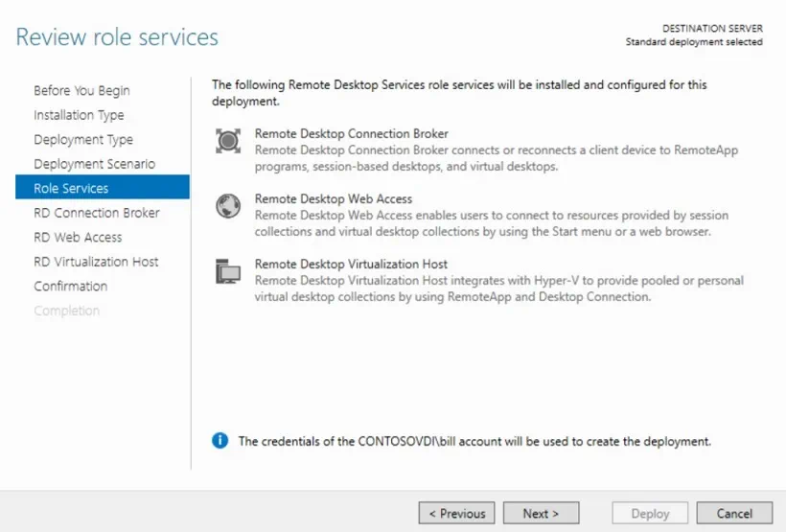Viewport: 786px width, 532px height.
Task: Select the Deployment Type step in sidebar
Action: 83,139
